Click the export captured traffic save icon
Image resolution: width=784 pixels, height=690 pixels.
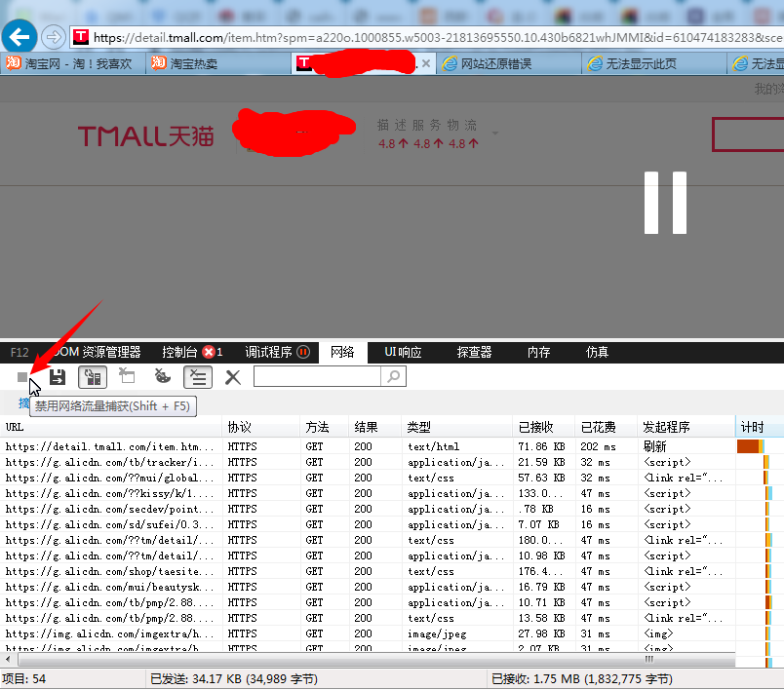[x=58, y=377]
